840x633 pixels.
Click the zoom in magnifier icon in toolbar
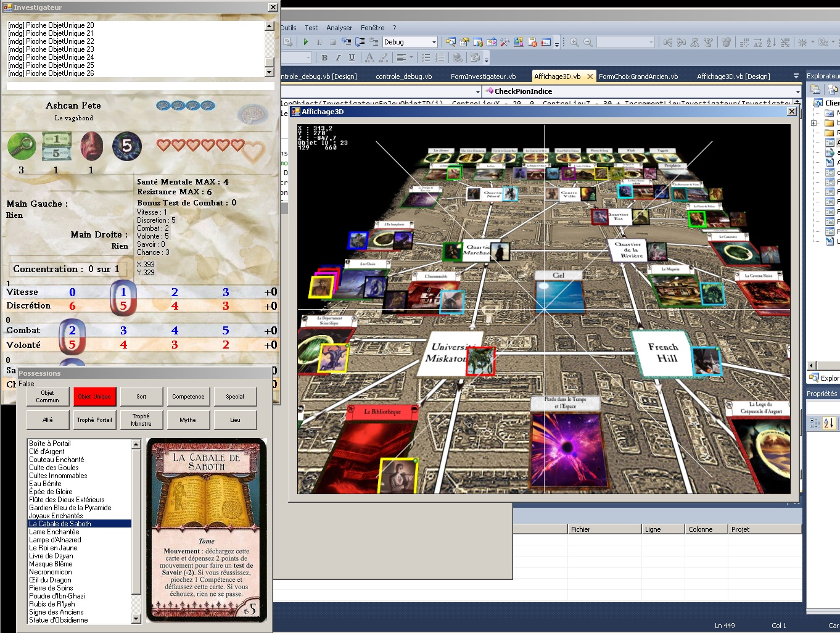574,42
